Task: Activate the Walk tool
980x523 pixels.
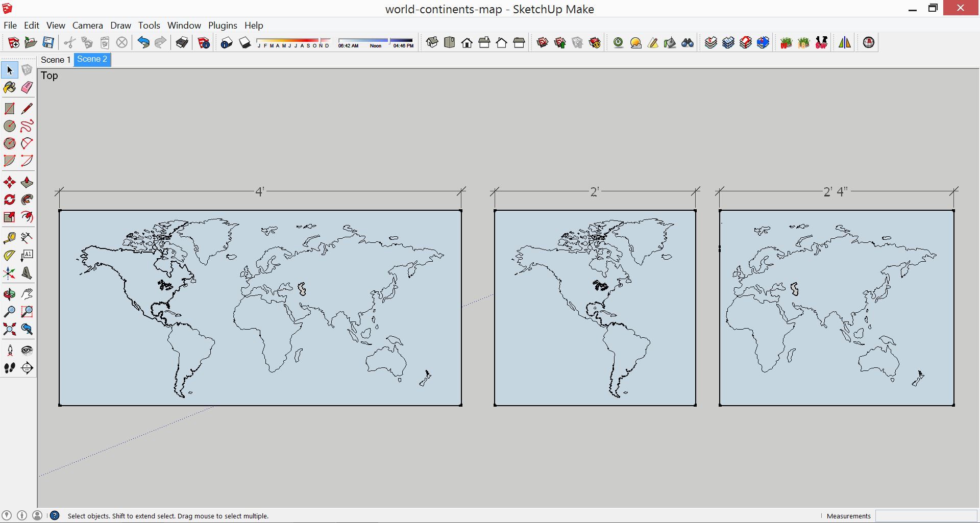Action: pyautogui.click(x=9, y=367)
